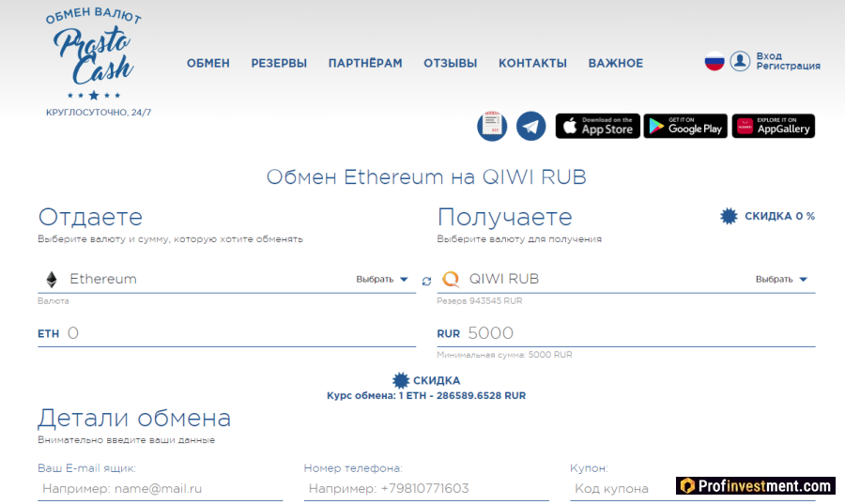Click the e-mail input field
Viewport: 845px width, 504px height.
tap(160, 489)
